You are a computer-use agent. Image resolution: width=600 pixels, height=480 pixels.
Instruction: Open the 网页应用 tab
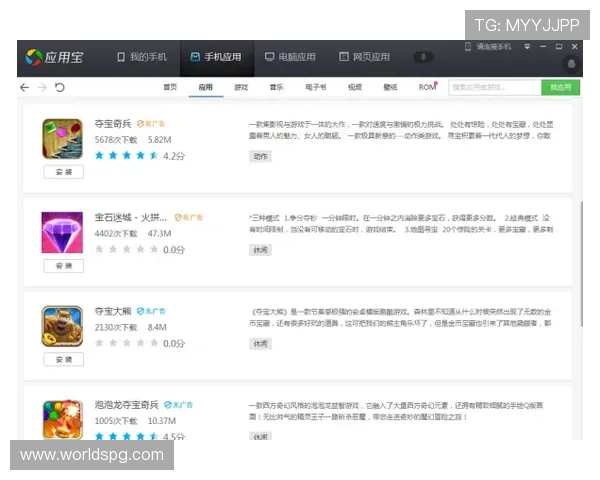coord(365,57)
